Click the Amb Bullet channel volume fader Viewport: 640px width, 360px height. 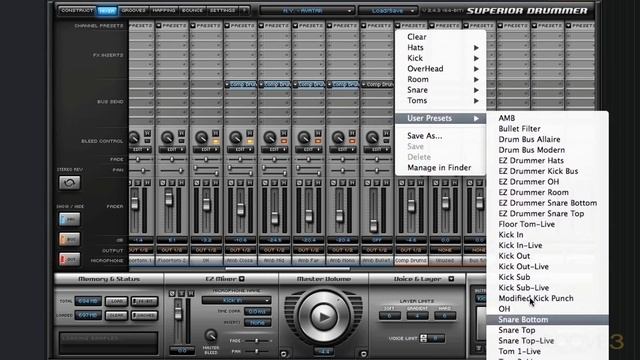[x=373, y=226]
